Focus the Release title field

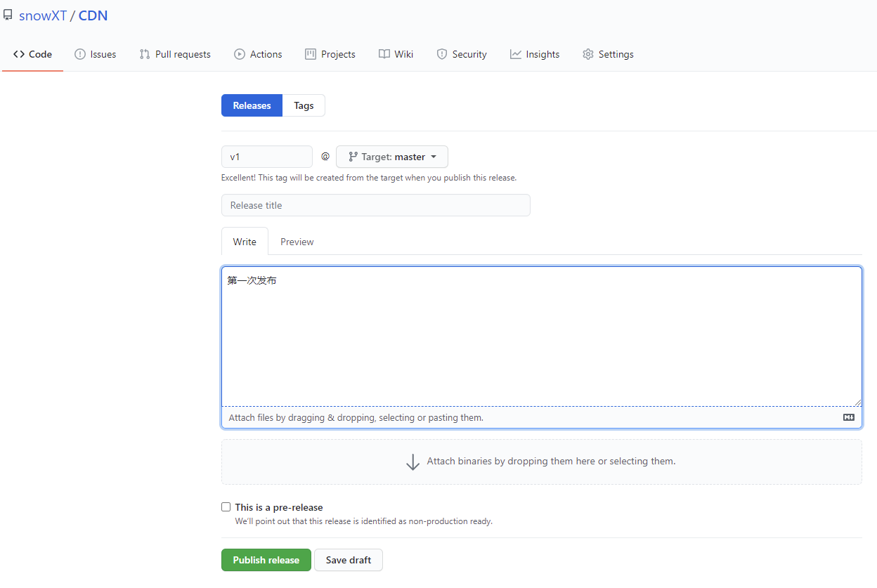click(x=375, y=205)
